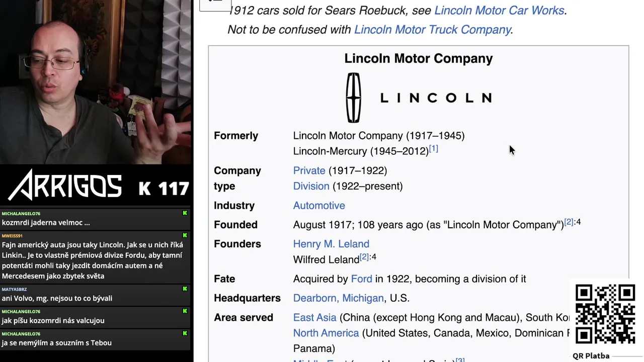Click the green badge beside MATYASBRZ message
The image size is (644, 362).
pos(185,289)
